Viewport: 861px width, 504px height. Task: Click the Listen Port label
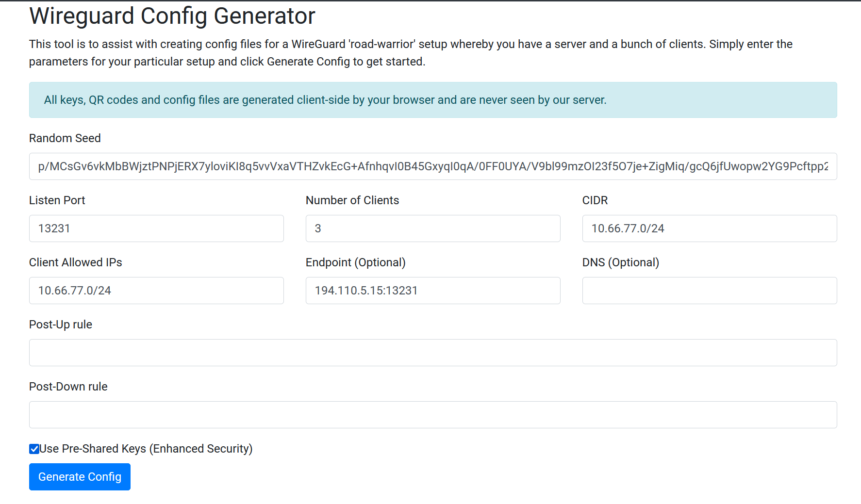[x=57, y=200]
